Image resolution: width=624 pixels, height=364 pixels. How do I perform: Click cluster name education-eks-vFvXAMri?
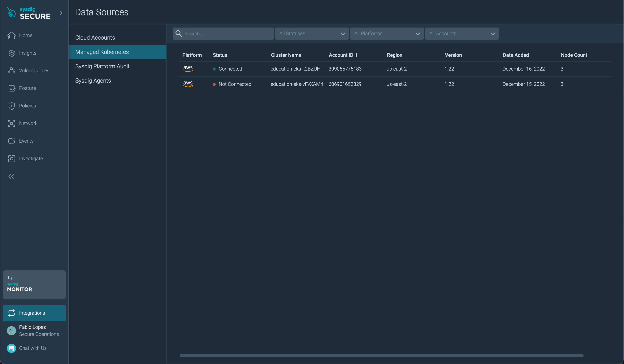coord(297,84)
